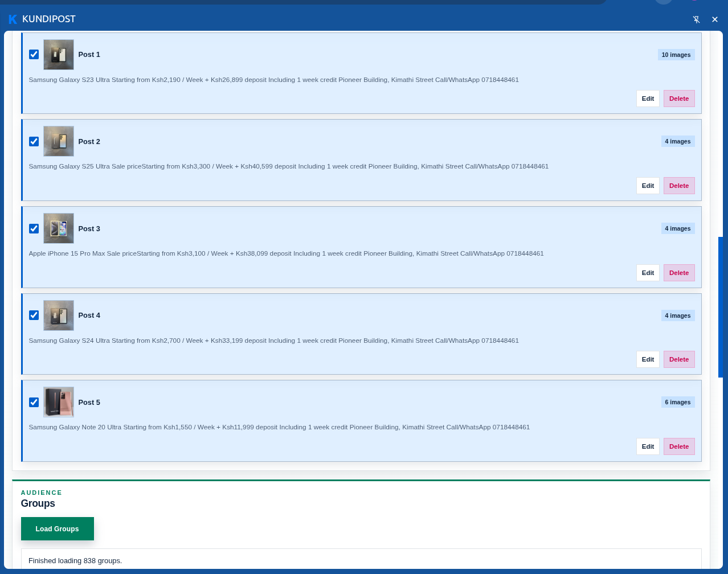
Task: Click the 4 images badge on Post 2
Action: click(x=678, y=141)
